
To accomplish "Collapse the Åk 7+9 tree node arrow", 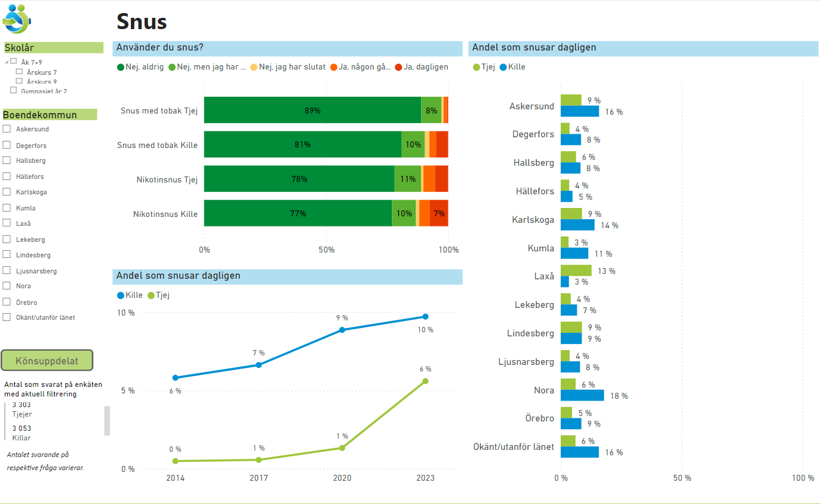I will pos(7,62).
